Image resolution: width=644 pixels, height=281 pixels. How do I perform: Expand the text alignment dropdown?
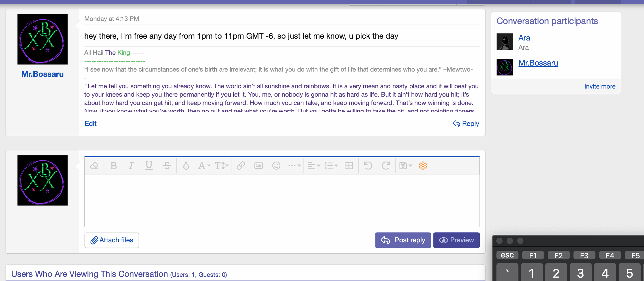coord(314,166)
